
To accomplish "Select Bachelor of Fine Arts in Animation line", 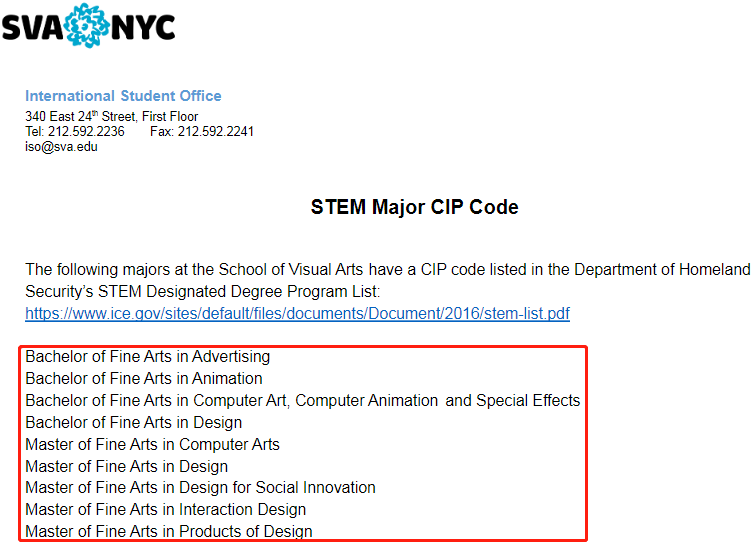I will (x=143, y=378).
